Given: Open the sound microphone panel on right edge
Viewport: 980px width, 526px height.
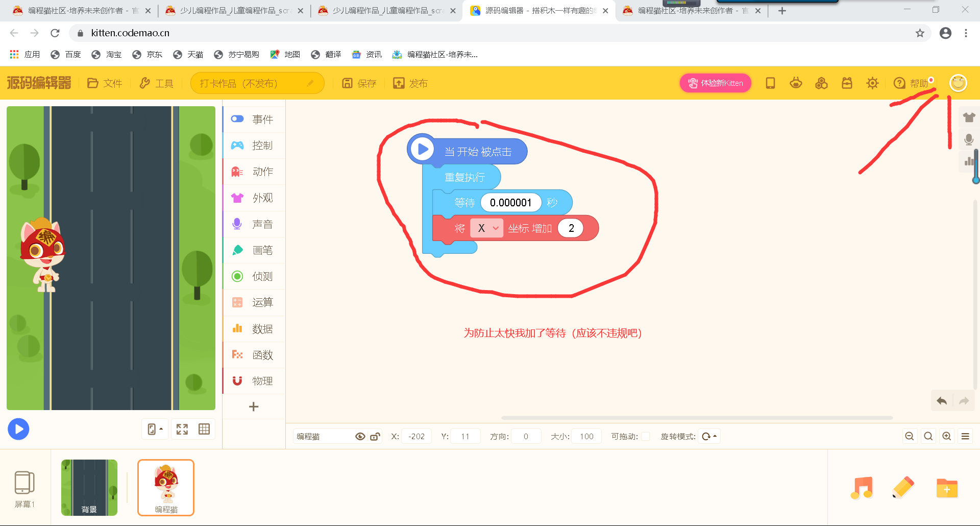Looking at the screenshot, I should pos(969,139).
